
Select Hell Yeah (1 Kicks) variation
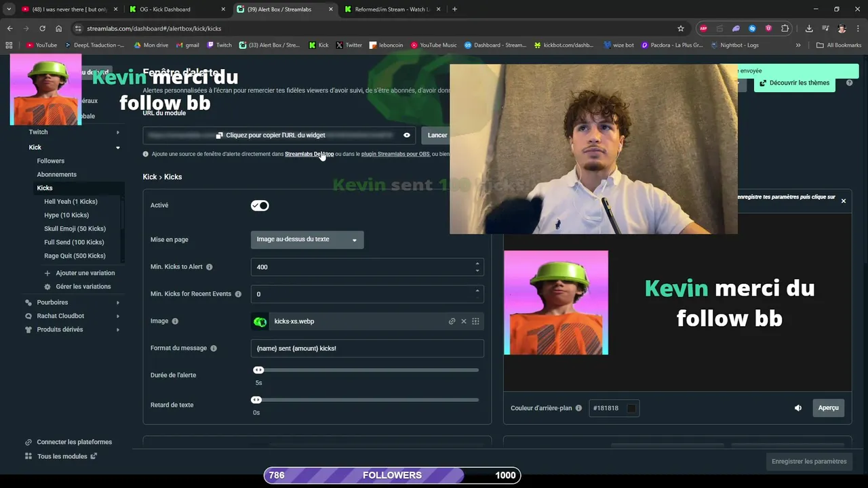tap(71, 201)
